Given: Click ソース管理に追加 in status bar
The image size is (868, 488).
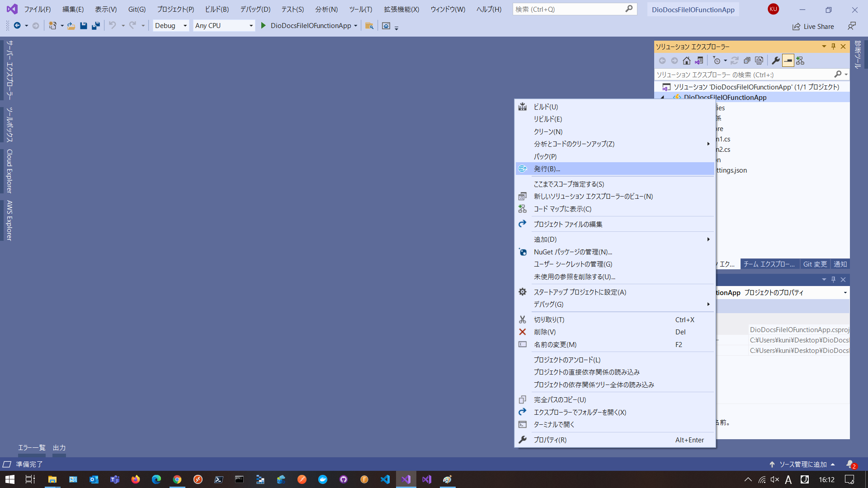Looking at the screenshot, I should coord(802,465).
